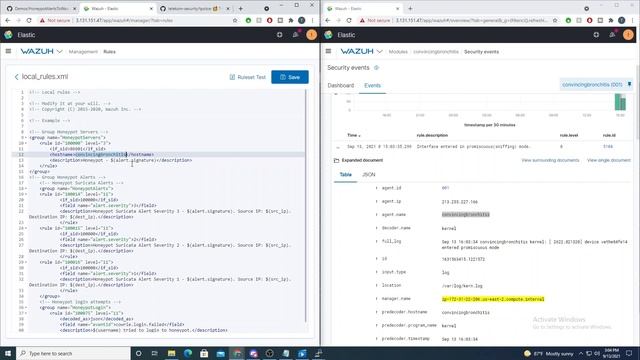Screen dimensions: 640x360
Task: Open help menu icon in left Elastic header
Action: (x=280, y=35)
